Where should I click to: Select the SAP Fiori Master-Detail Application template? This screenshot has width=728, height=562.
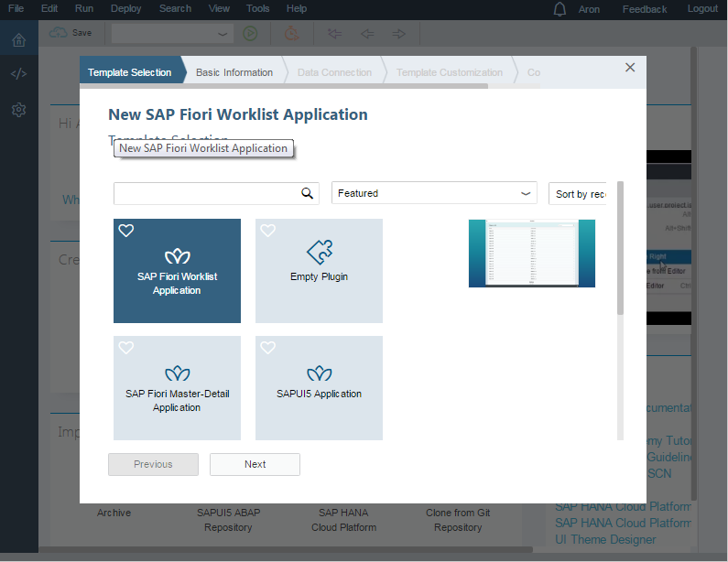(x=177, y=388)
